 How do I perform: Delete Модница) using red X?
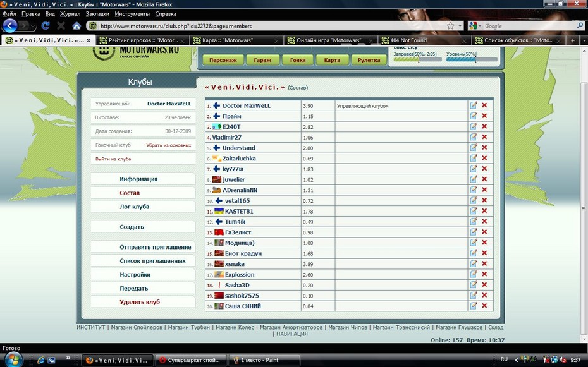[x=484, y=243]
